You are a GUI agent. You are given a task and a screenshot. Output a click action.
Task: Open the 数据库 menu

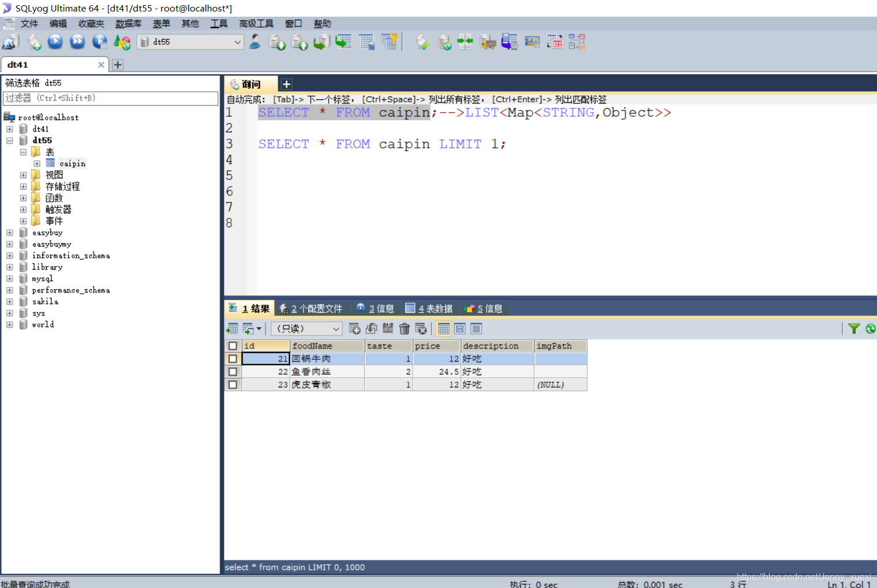[x=128, y=24]
